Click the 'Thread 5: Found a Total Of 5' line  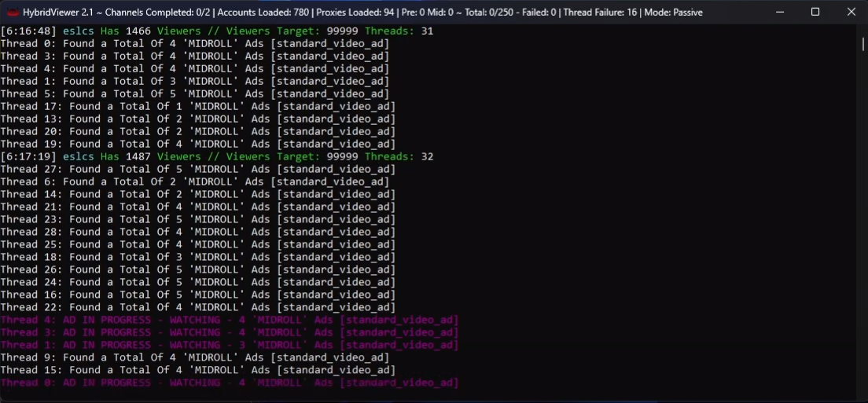point(195,94)
